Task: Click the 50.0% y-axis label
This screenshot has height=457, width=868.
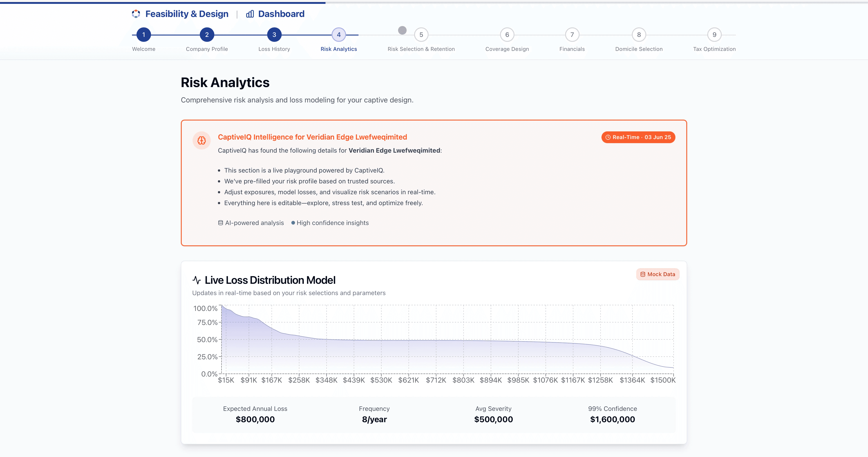Action: click(x=207, y=340)
